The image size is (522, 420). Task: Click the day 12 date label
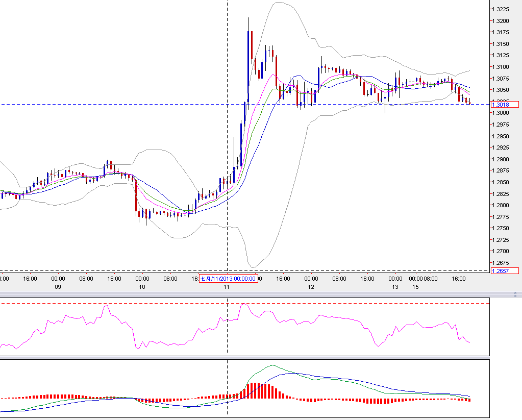tap(311, 287)
